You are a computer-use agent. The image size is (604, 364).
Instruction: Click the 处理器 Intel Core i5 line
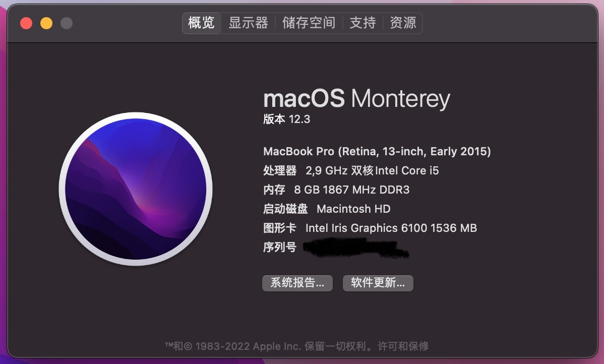coord(351,170)
